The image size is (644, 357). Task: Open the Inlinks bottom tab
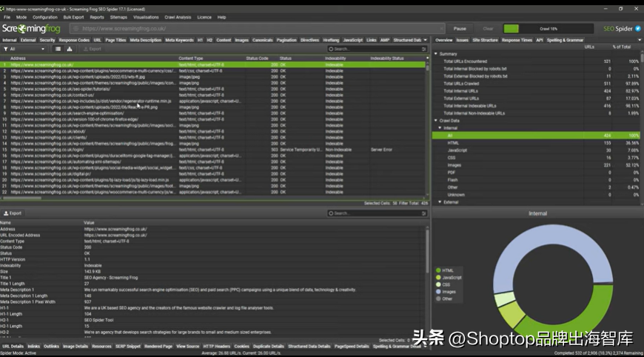pos(33,347)
